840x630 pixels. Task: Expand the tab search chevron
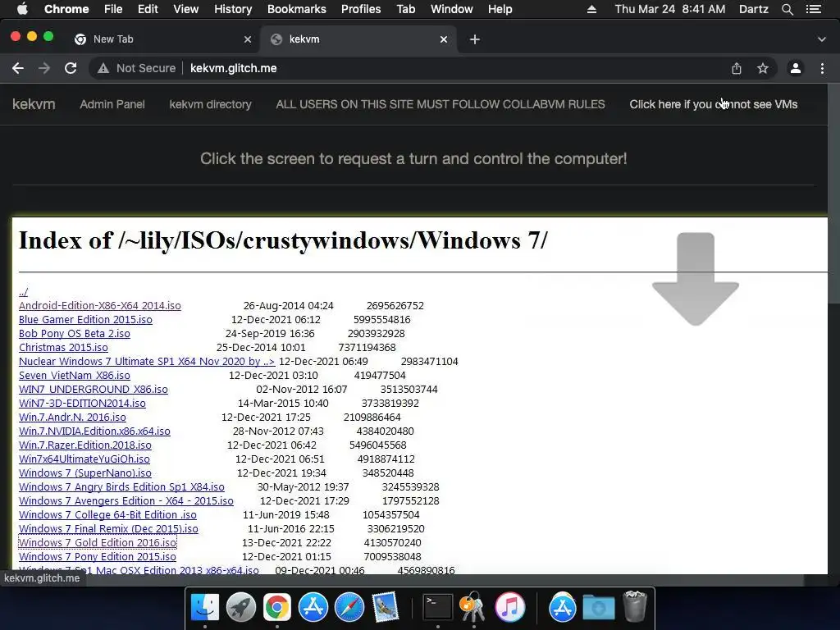click(x=822, y=39)
